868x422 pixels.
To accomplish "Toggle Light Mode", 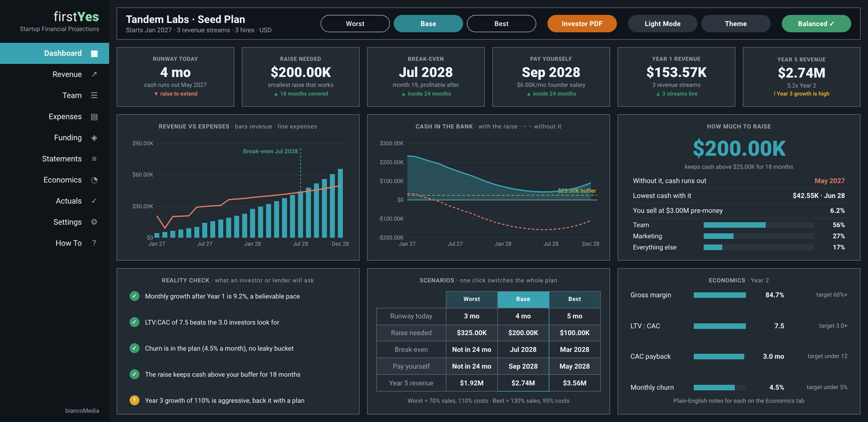I will (663, 24).
